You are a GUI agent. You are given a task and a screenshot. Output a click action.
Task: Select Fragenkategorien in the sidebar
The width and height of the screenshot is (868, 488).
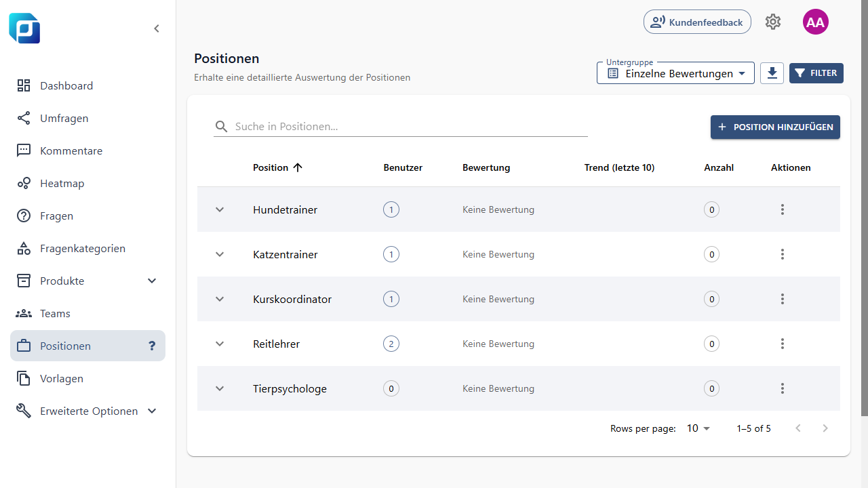(x=87, y=248)
